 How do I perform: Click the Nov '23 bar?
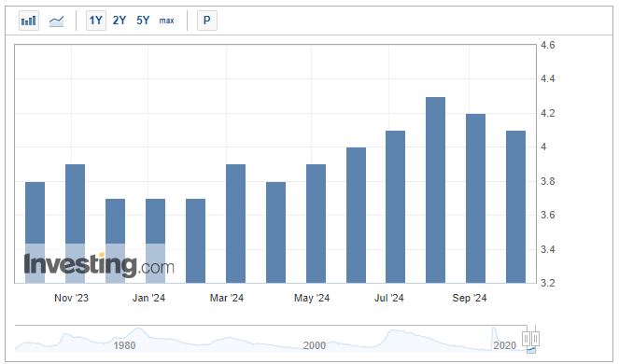point(75,223)
